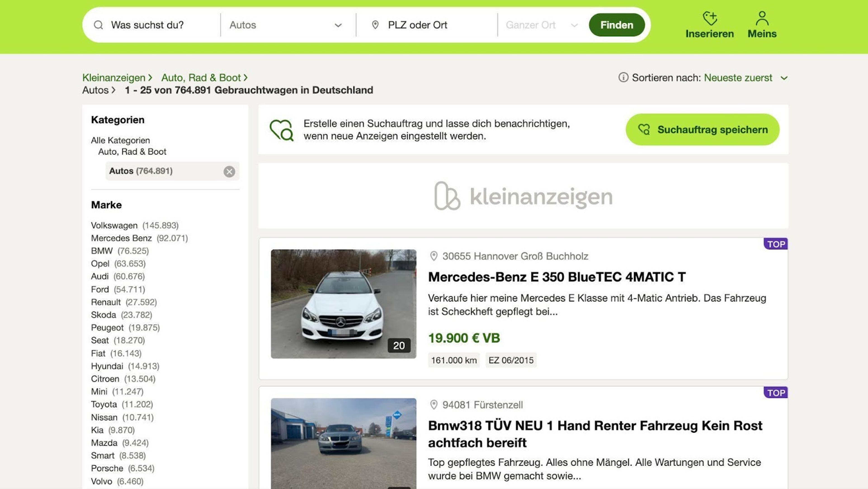Click the 19.900 € VB price

464,338
